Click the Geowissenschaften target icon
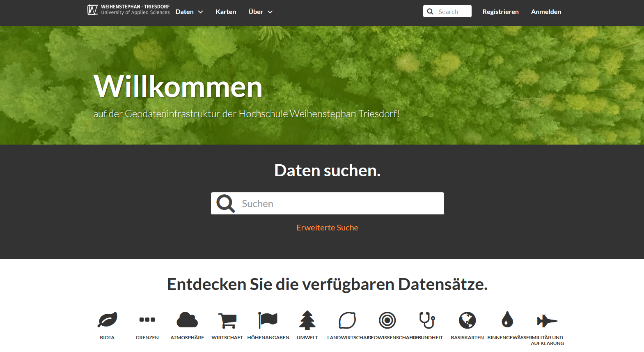This screenshot has height=352, width=644. 387,320
